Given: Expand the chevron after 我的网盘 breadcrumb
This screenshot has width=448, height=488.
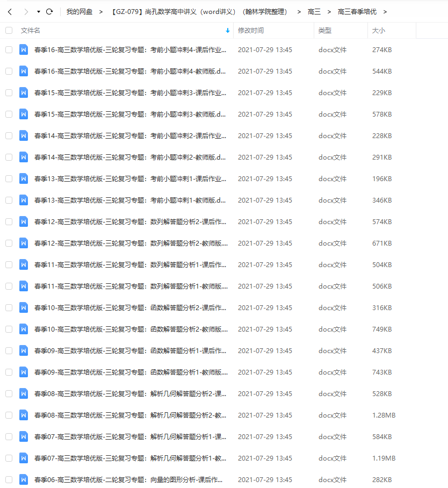Looking at the screenshot, I should [x=101, y=11].
